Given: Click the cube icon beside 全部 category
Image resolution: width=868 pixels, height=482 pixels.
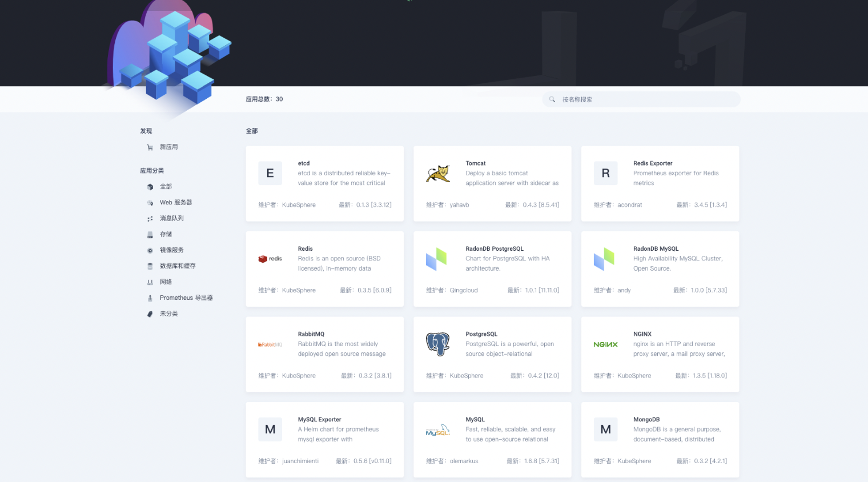Looking at the screenshot, I should (x=150, y=187).
